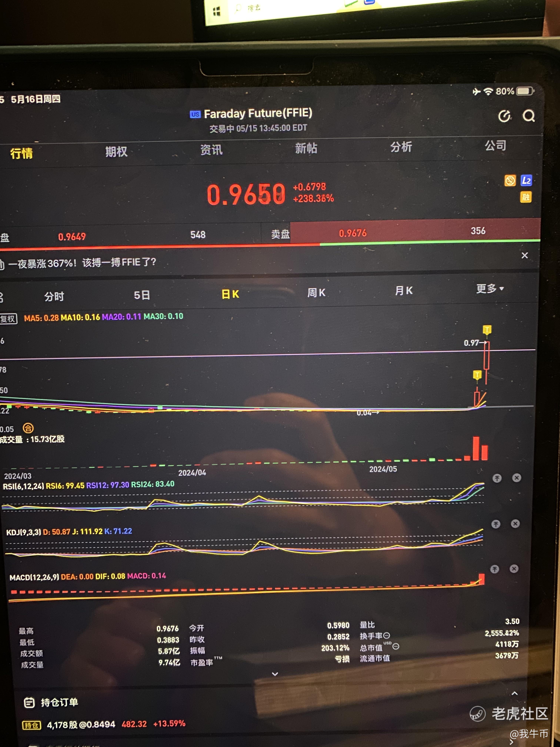
Task: Select the 日K chart period
Action: point(230,294)
